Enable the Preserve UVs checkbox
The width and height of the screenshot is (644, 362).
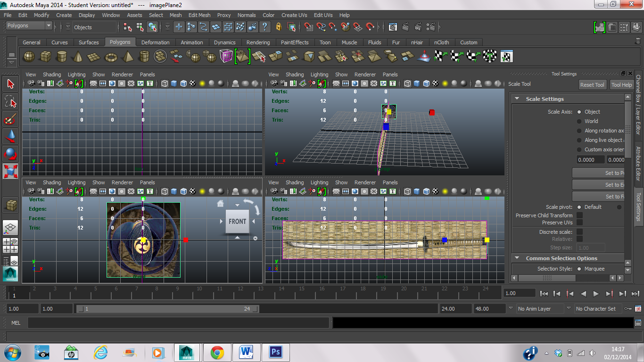click(579, 222)
